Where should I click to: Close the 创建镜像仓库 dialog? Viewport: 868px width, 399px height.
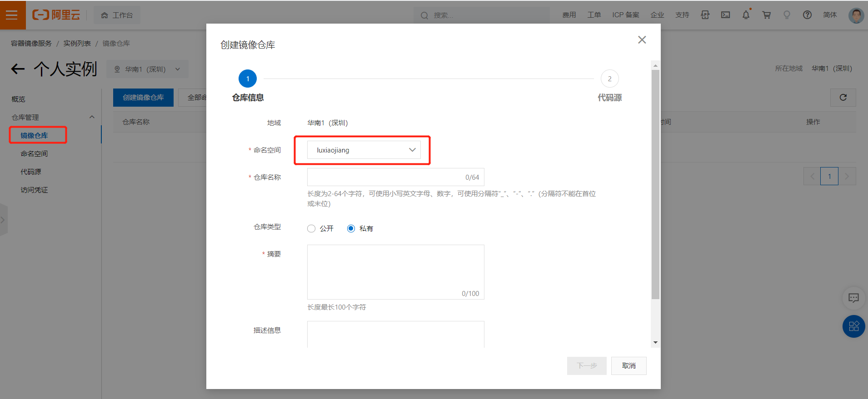click(x=642, y=40)
